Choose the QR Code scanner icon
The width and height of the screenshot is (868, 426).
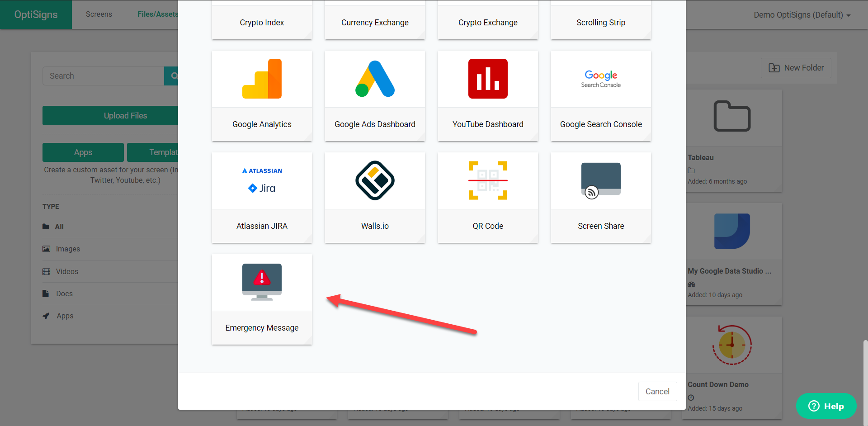click(x=488, y=180)
